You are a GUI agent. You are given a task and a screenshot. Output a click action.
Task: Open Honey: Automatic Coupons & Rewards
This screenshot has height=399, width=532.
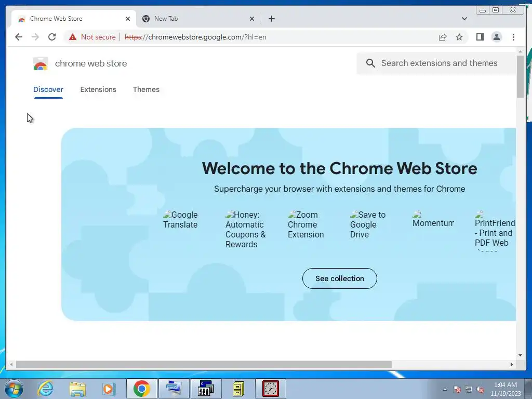(x=246, y=229)
